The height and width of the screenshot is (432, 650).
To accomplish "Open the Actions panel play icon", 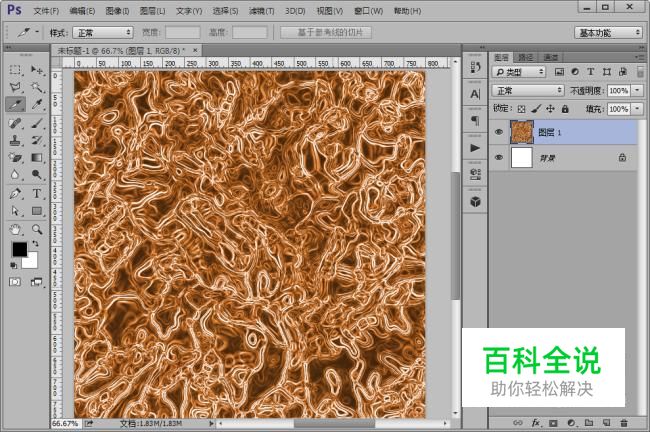I will 475,148.
